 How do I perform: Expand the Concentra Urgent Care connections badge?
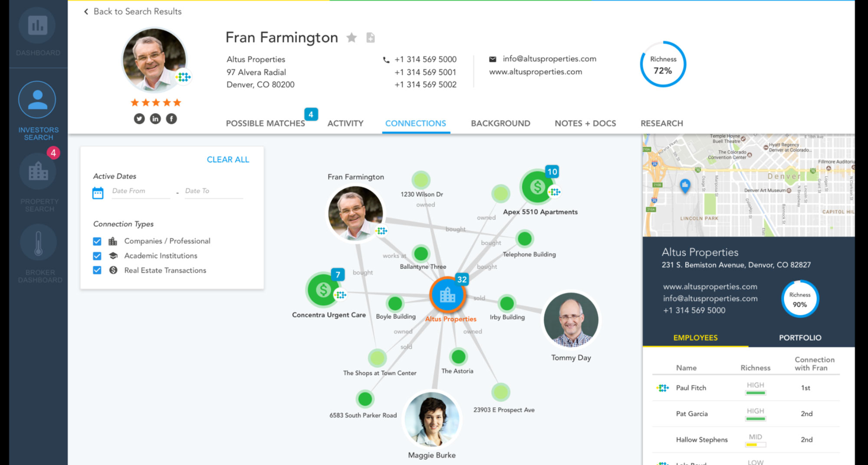[x=338, y=274]
